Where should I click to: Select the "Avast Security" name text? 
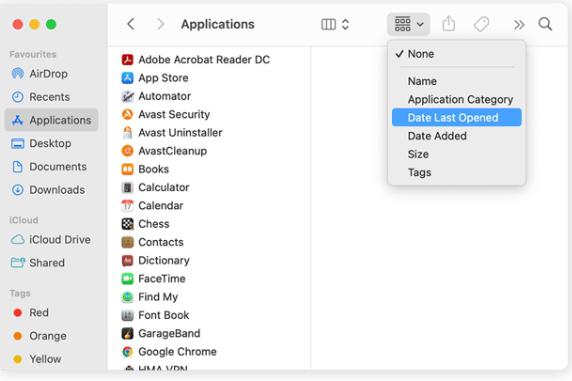coord(174,114)
